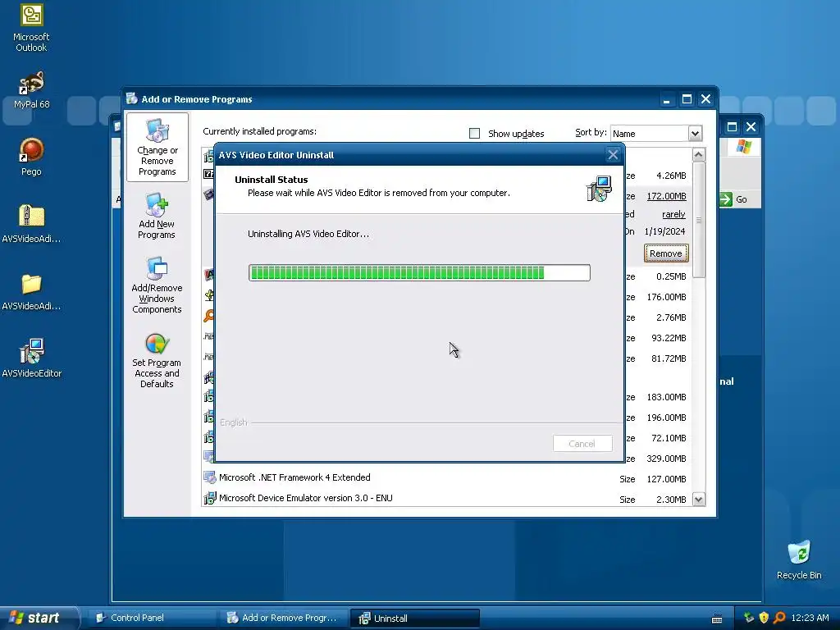Click the 93.22MB size value
Screen dimensions: 840x630
669,338
